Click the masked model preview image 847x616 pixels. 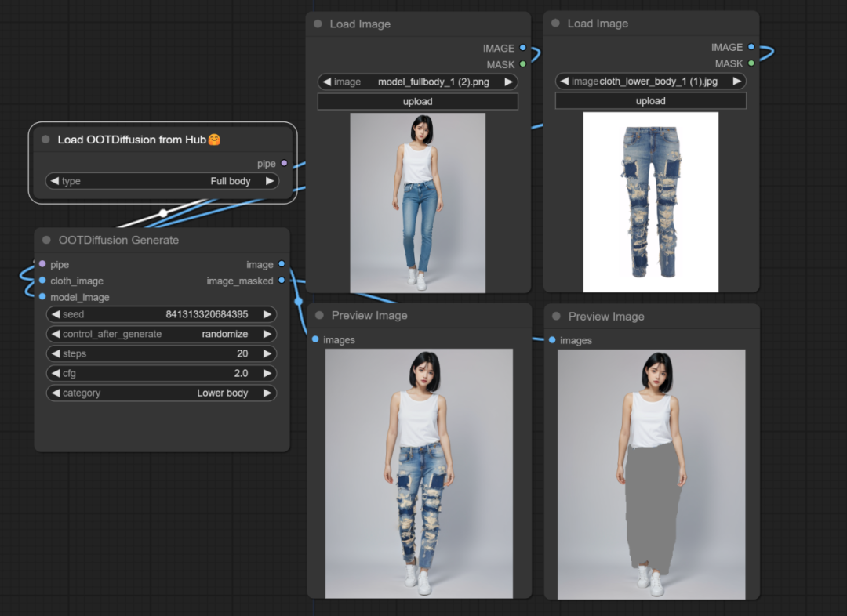(651, 474)
